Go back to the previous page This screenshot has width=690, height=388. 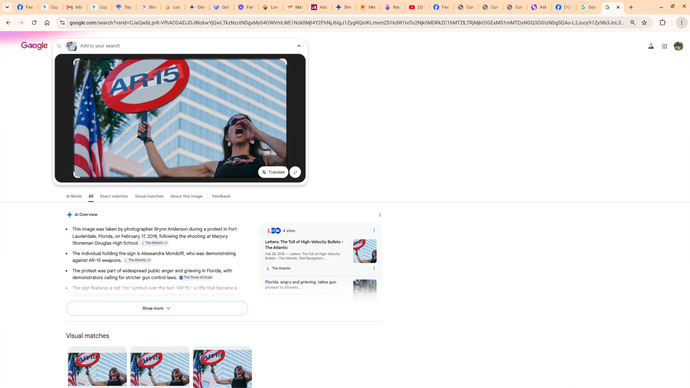[x=8, y=22]
